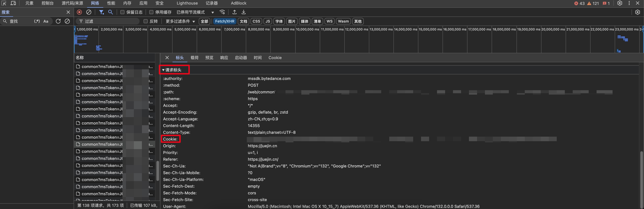Click import HAR file upload icon
The width and height of the screenshot is (644, 209).
pyautogui.click(x=235, y=12)
